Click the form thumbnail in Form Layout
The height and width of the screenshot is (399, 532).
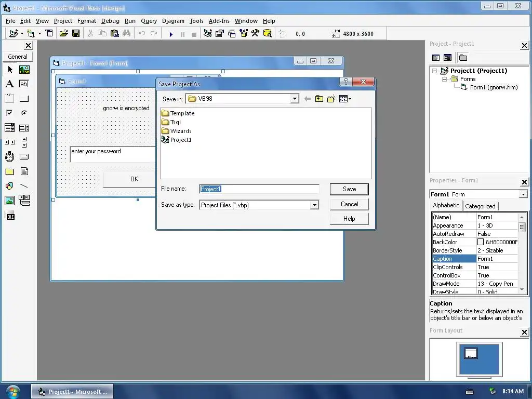pos(471,353)
